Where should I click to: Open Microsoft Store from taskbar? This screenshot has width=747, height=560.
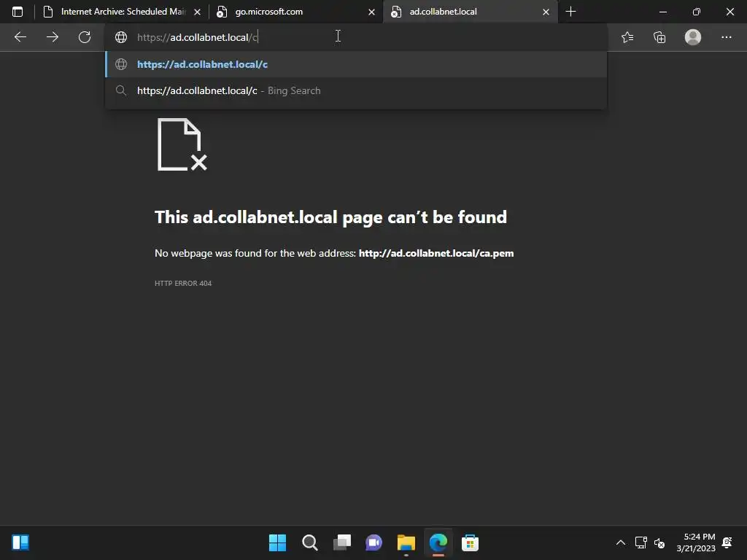point(470,542)
